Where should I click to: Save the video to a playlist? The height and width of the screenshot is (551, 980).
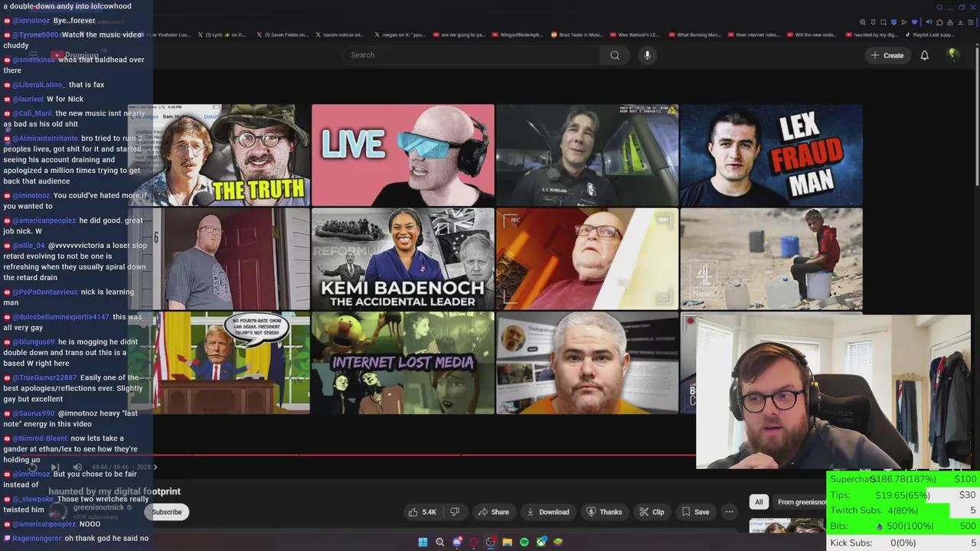point(695,512)
